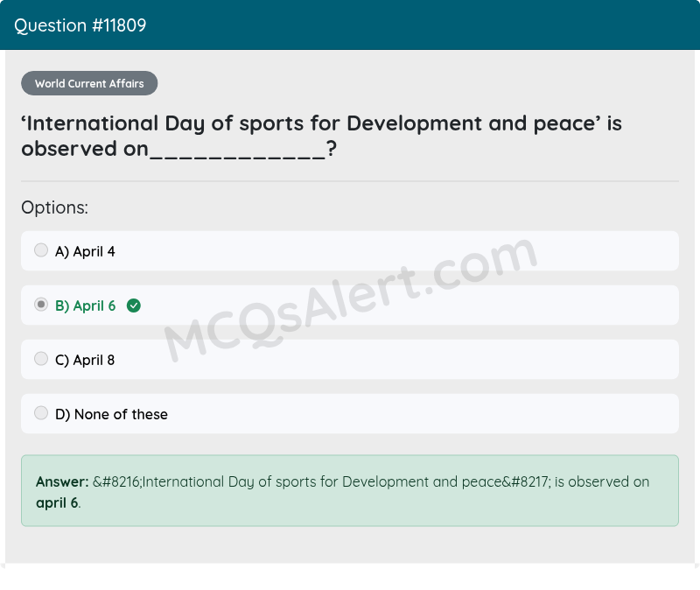Select radio button for option C) April 8

(41, 358)
